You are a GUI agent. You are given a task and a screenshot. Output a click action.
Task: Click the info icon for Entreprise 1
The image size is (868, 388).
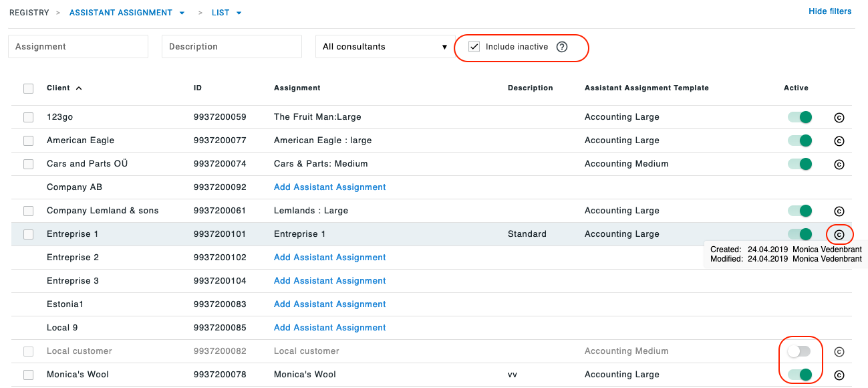point(839,235)
